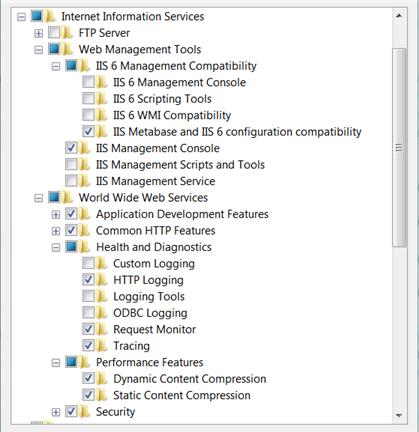Viewport: 419px width, 432px height.
Task: Click the scrollbar down arrow
Action: [x=399, y=415]
